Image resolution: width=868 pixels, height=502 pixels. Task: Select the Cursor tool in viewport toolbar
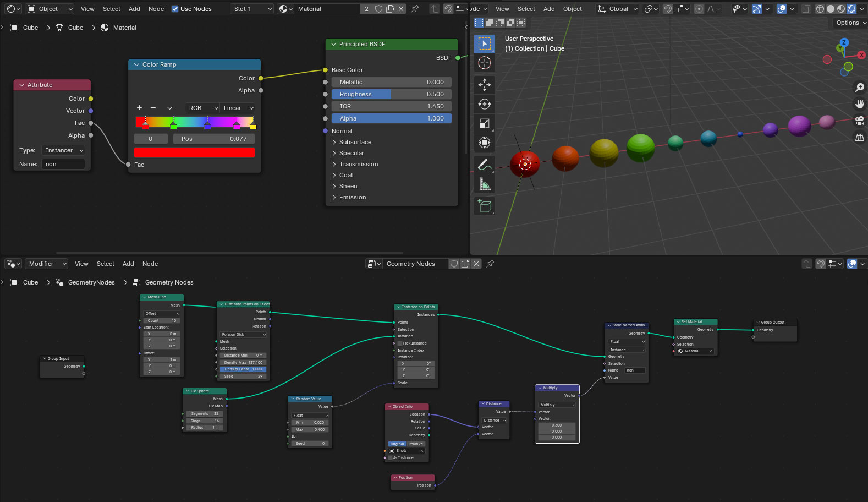[x=484, y=63]
